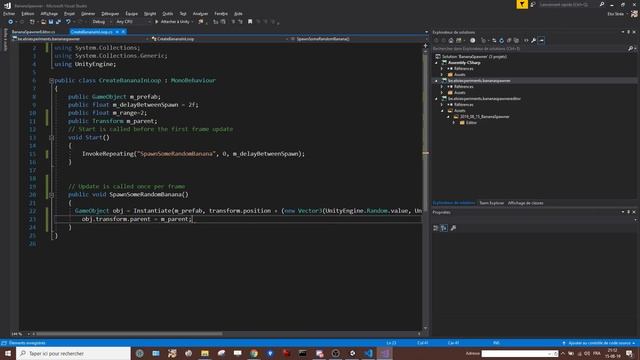Open the Windows notification center
The width and height of the screenshot is (640, 360).
coord(629,353)
